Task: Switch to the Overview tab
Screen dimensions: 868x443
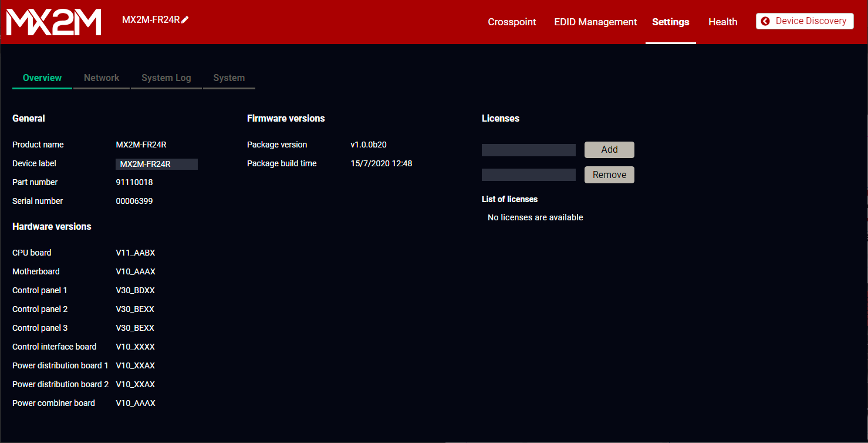Action: [42, 78]
